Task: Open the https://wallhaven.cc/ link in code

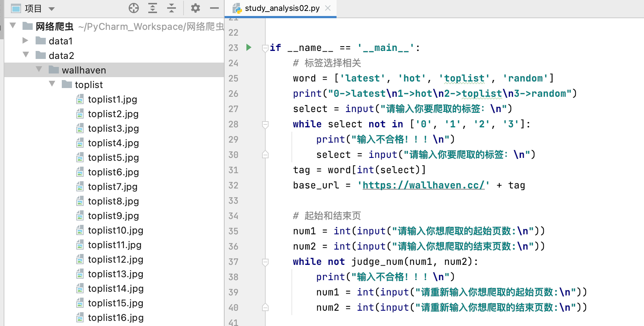Action: pyautogui.click(x=423, y=185)
